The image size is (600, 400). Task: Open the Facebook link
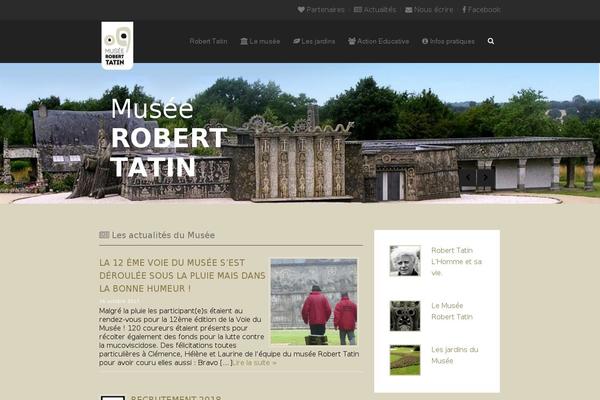coord(484,10)
